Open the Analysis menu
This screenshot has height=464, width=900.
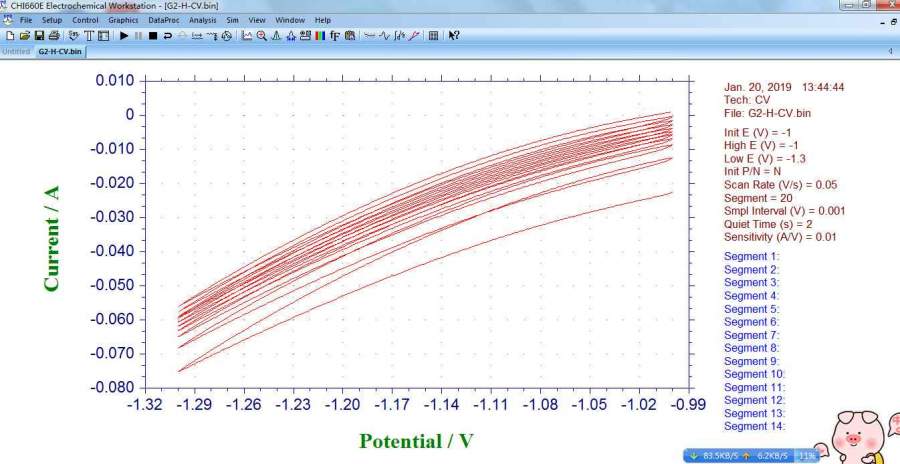point(202,20)
